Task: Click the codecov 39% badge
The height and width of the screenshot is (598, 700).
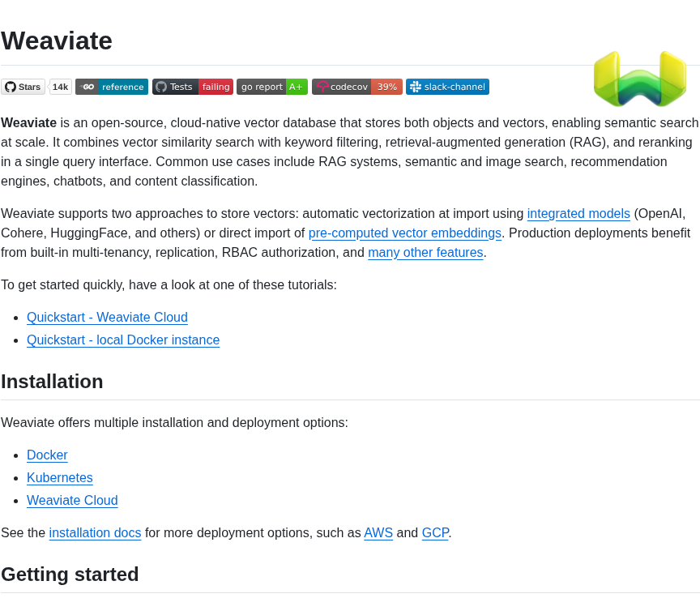Action: point(357,87)
